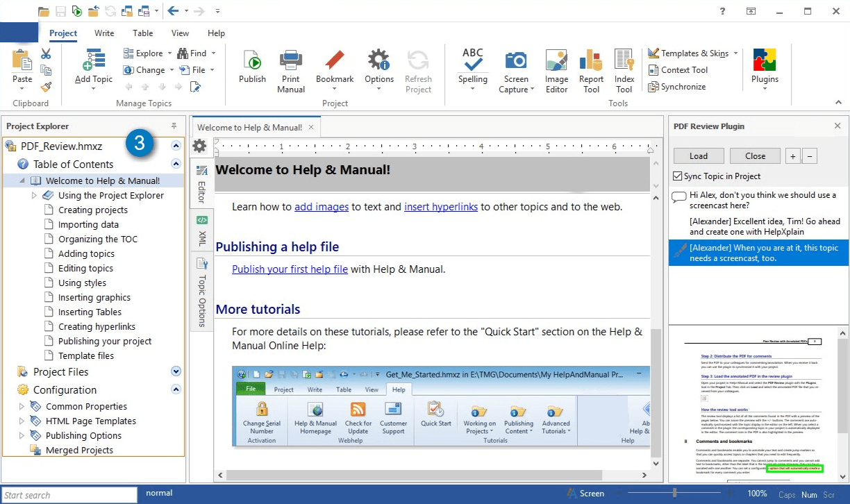
Task: Select the Hi Alex screencast comment
Action: coord(758,201)
